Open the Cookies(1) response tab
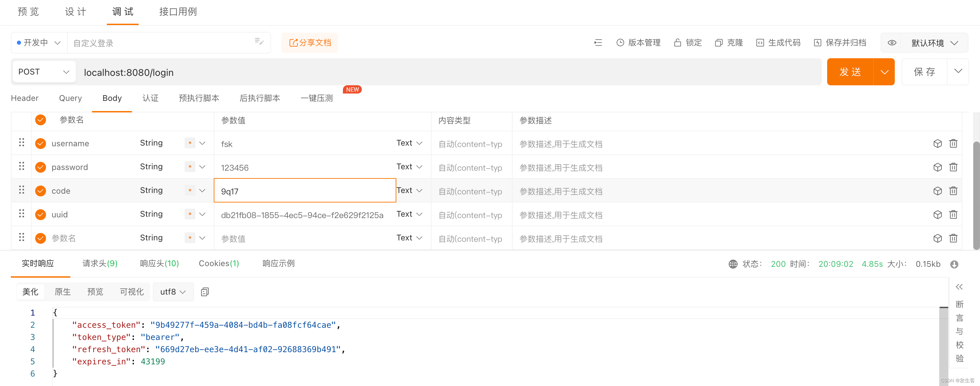This screenshot has height=386, width=980. click(x=219, y=264)
